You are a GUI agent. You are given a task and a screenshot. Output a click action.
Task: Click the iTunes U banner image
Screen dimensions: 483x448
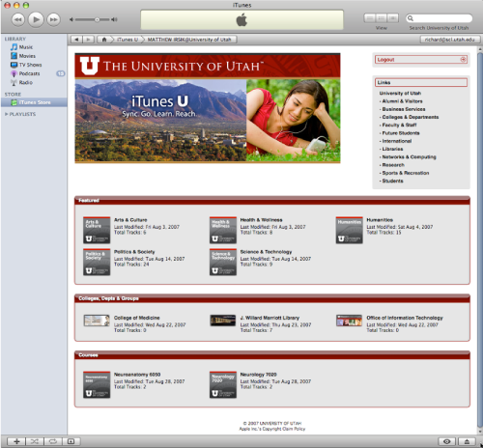click(208, 108)
